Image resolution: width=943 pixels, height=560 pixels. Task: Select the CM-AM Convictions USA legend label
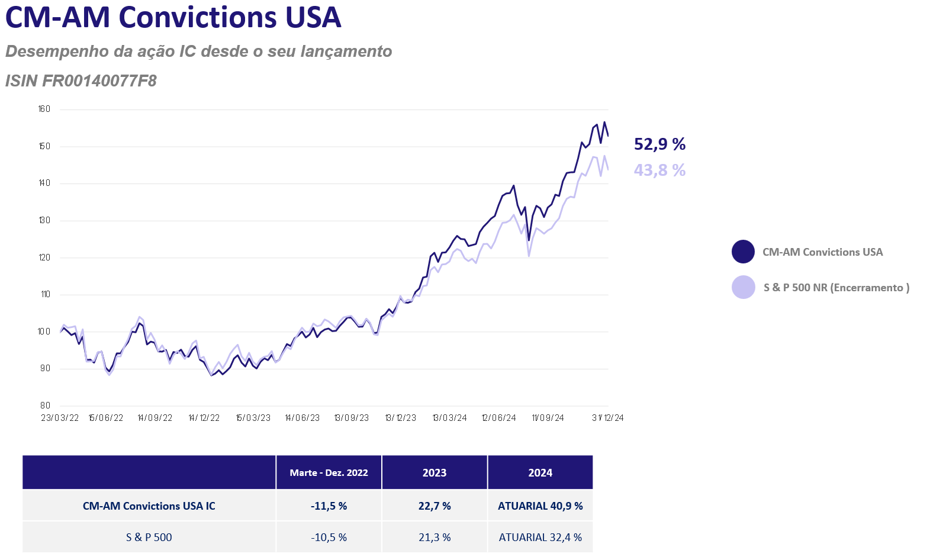pos(822,252)
